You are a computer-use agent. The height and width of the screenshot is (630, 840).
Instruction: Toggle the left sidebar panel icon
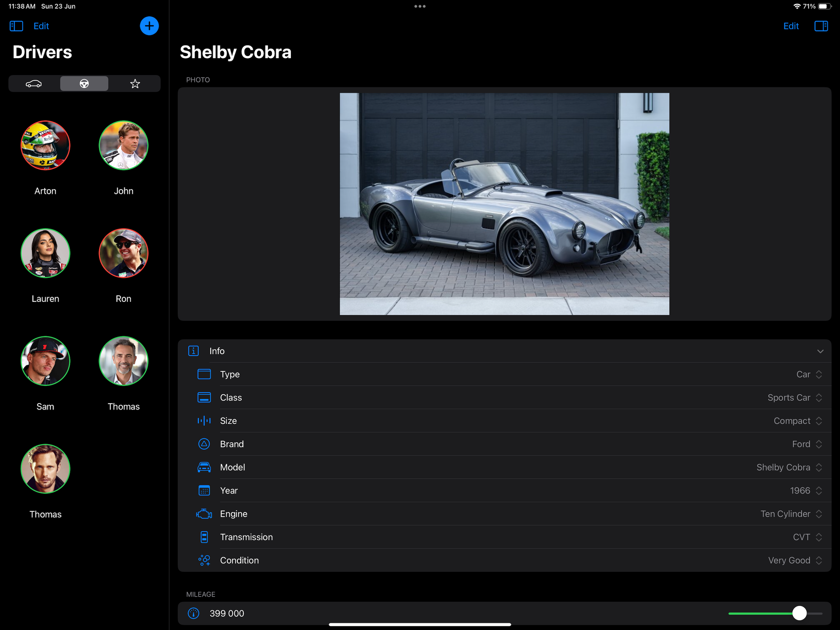pos(16,26)
